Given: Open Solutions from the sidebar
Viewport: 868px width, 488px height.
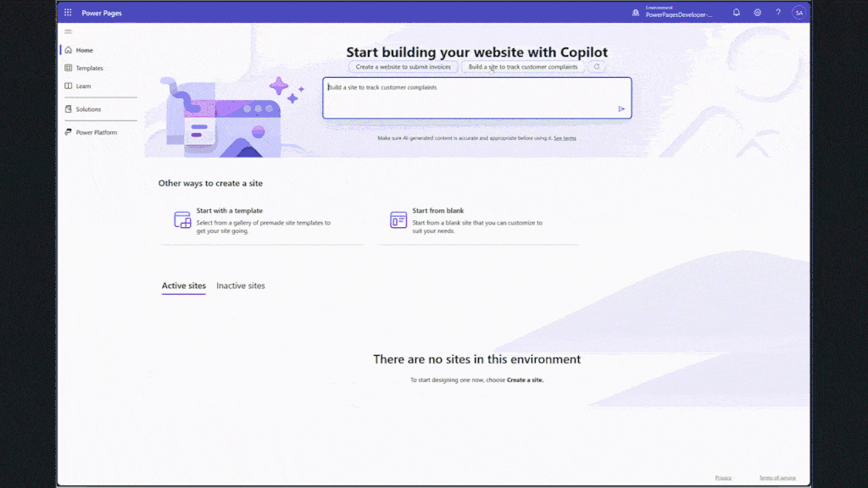Looking at the screenshot, I should pyautogui.click(x=88, y=108).
